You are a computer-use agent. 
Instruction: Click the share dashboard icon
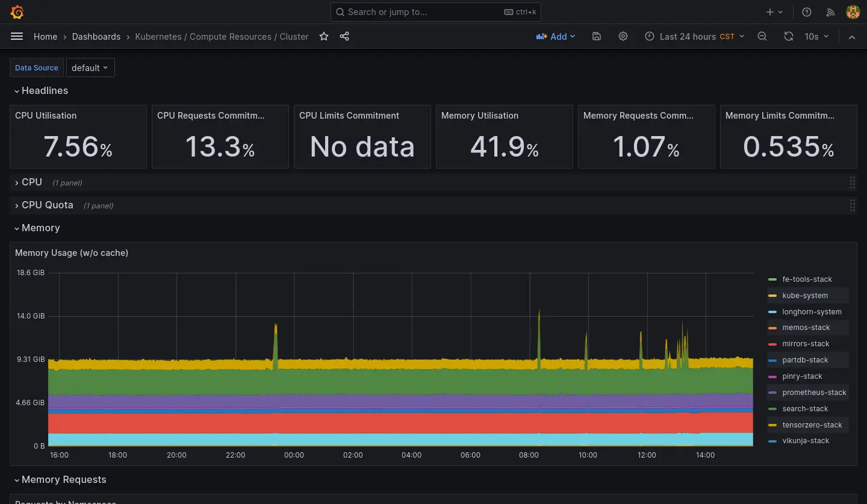344,36
